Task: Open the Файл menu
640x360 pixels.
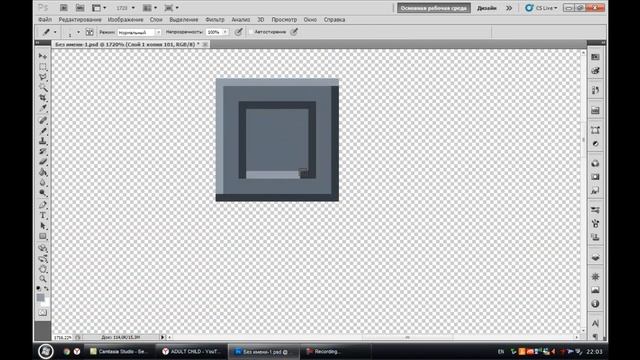Action: click(45, 20)
